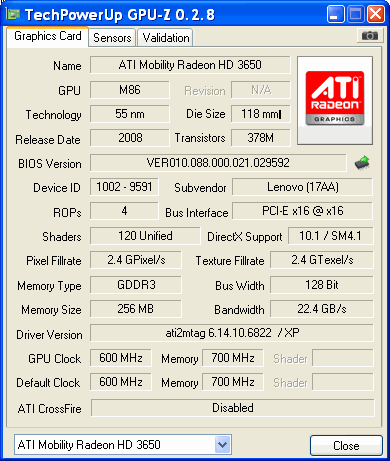Click the DirectX Support label
The height and width of the screenshot is (461, 390).
click(245, 237)
